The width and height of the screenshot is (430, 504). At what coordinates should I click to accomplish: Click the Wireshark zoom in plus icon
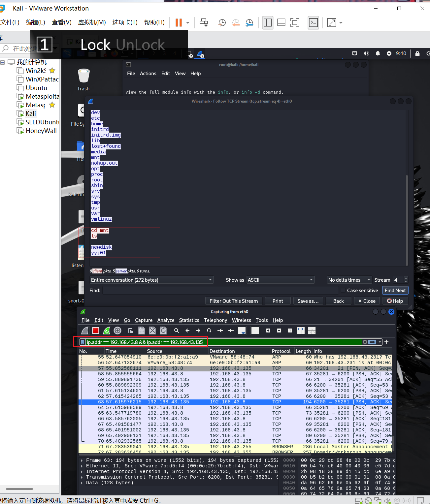click(x=268, y=331)
